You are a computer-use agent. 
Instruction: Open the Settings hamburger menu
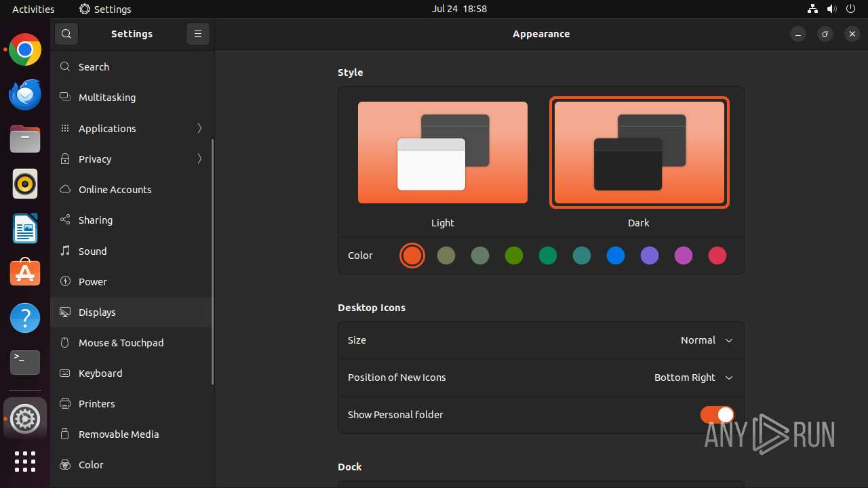point(198,34)
